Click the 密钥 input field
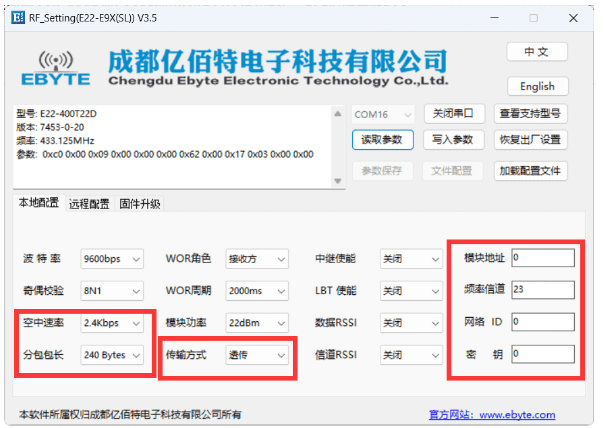Screen dimensions: 604x428 (x=543, y=354)
